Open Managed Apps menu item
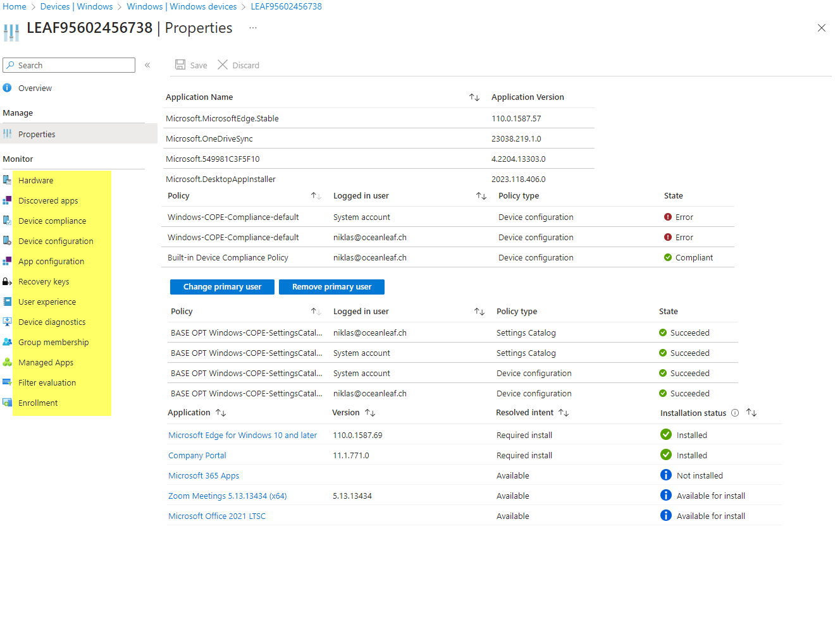The height and width of the screenshot is (634, 840). pyautogui.click(x=46, y=362)
